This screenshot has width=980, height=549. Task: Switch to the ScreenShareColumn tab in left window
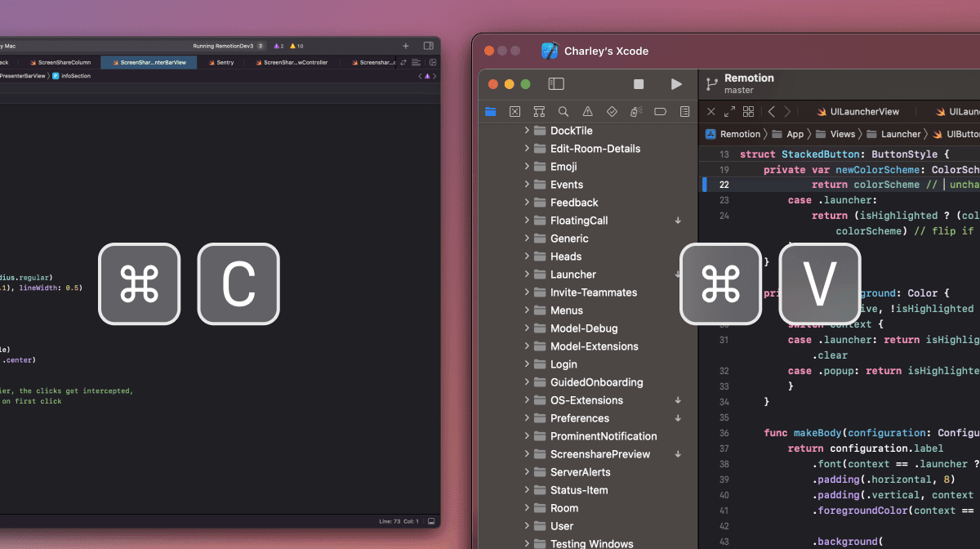point(60,62)
